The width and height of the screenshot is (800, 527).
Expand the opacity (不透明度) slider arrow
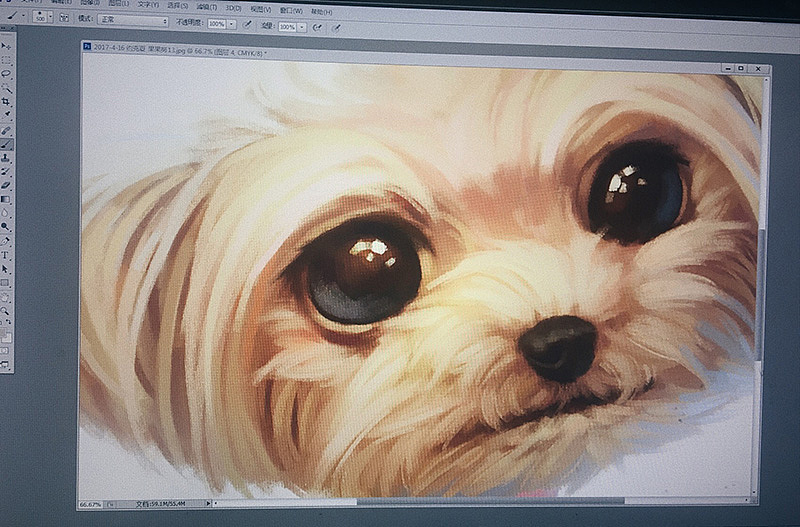(x=233, y=24)
